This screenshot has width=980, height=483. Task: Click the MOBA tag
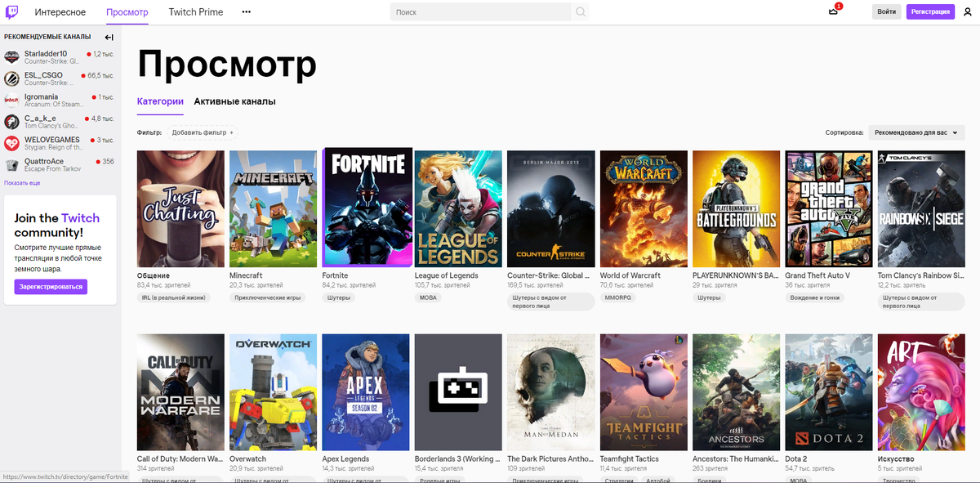point(429,297)
